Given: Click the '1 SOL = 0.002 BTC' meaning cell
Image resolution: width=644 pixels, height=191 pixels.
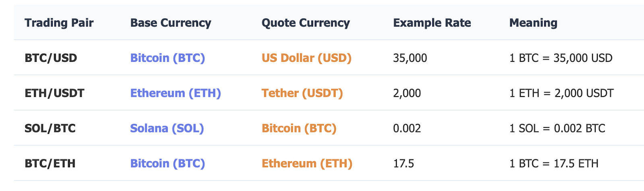Looking at the screenshot, I should click(x=557, y=128).
